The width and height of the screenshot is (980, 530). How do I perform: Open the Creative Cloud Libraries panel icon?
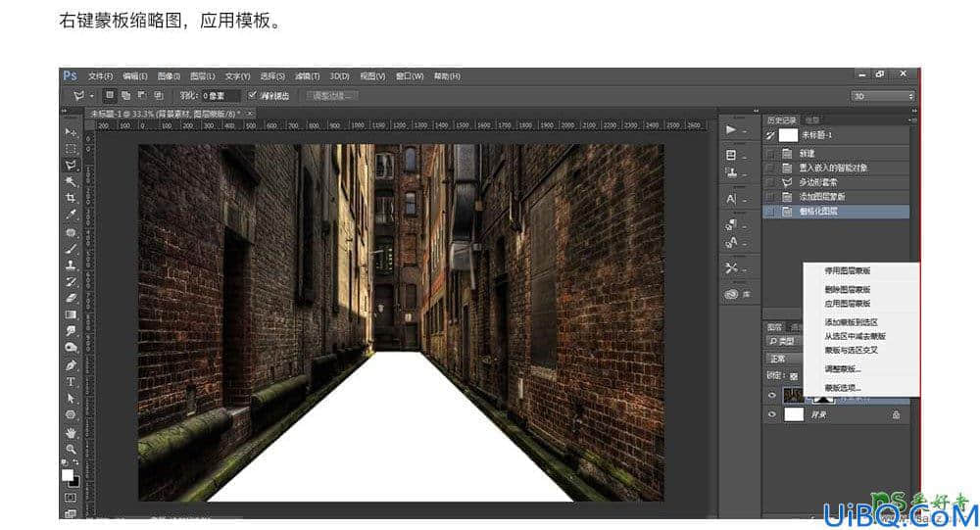pos(731,294)
